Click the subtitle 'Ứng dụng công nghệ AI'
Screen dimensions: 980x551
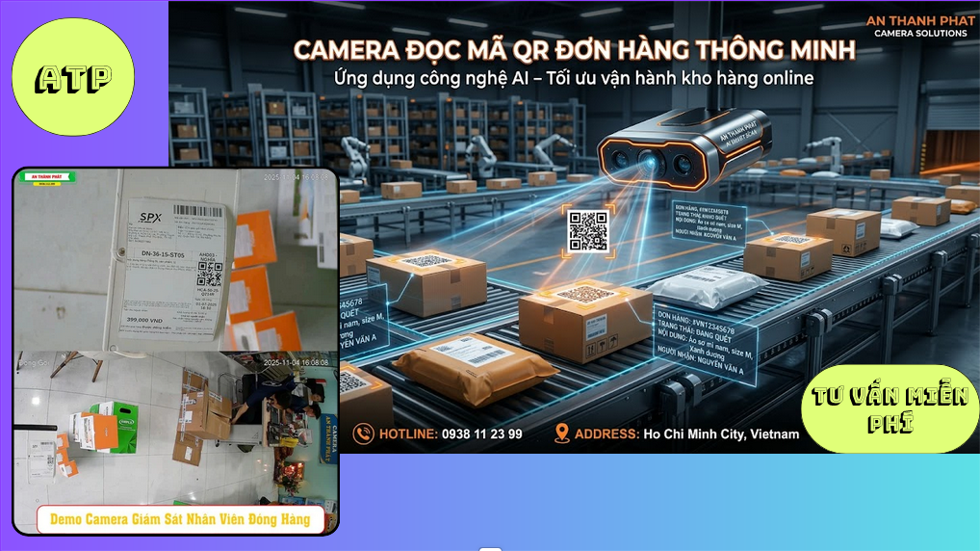pos(435,79)
